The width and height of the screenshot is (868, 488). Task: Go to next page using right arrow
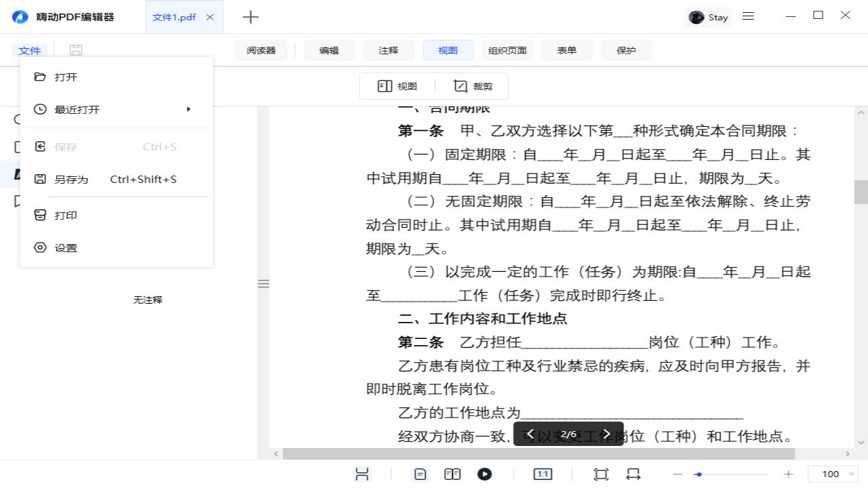(607, 434)
